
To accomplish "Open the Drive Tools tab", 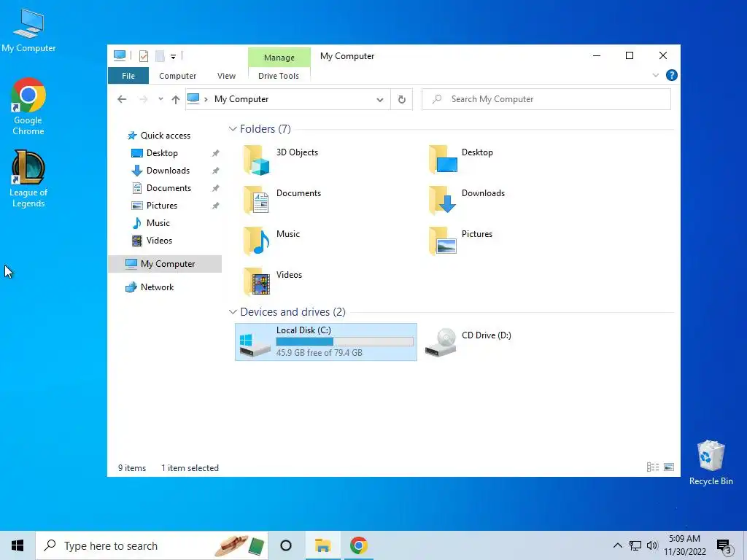I will point(279,76).
